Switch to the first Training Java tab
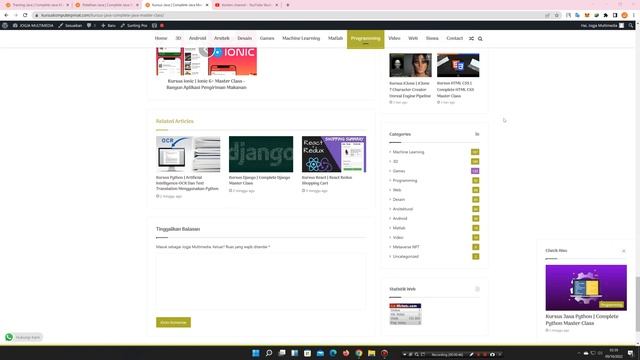Viewport: 640px width, 360px height. pyautogui.click(x=37, y=5)
